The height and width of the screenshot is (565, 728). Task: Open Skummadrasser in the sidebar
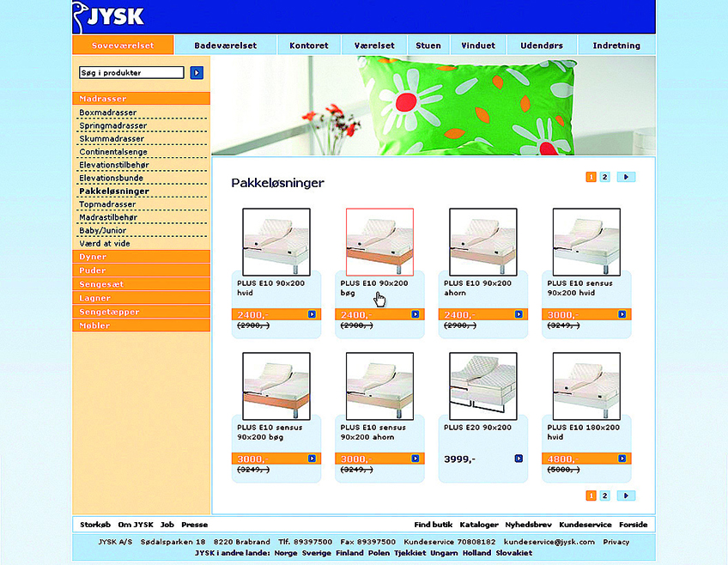(112, 138)
